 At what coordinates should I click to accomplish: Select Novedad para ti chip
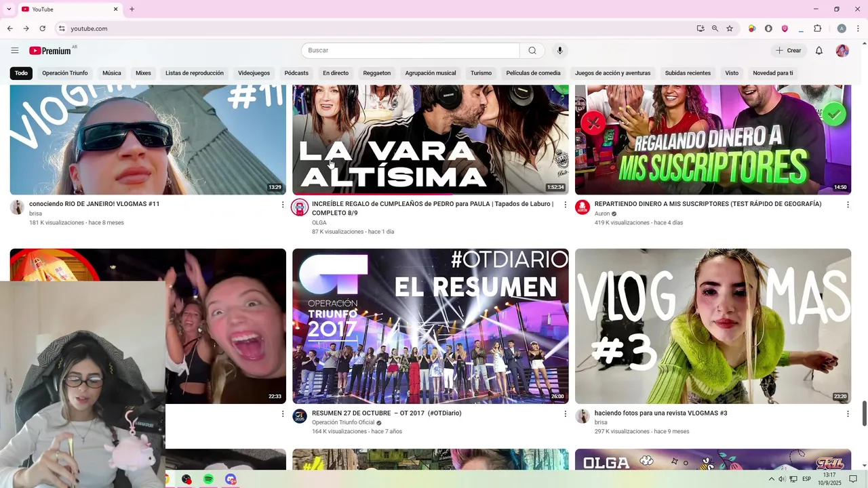772,73
